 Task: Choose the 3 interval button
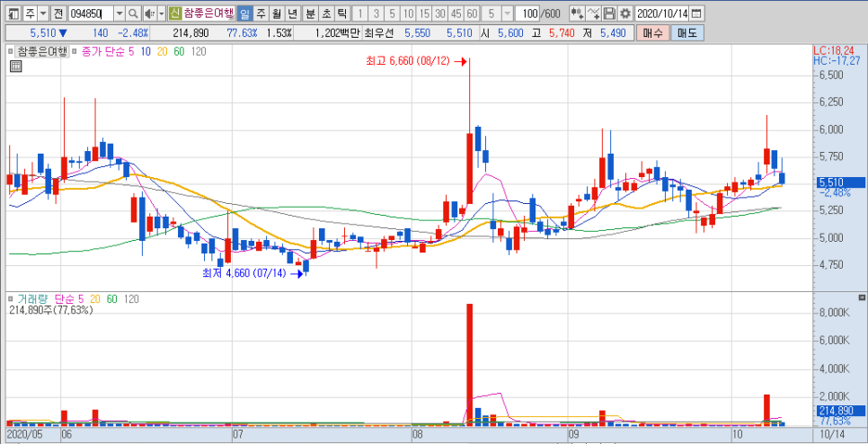pos(376,13)
